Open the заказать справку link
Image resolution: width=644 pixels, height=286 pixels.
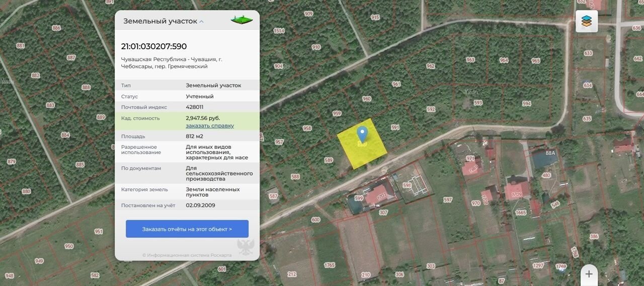210,126
